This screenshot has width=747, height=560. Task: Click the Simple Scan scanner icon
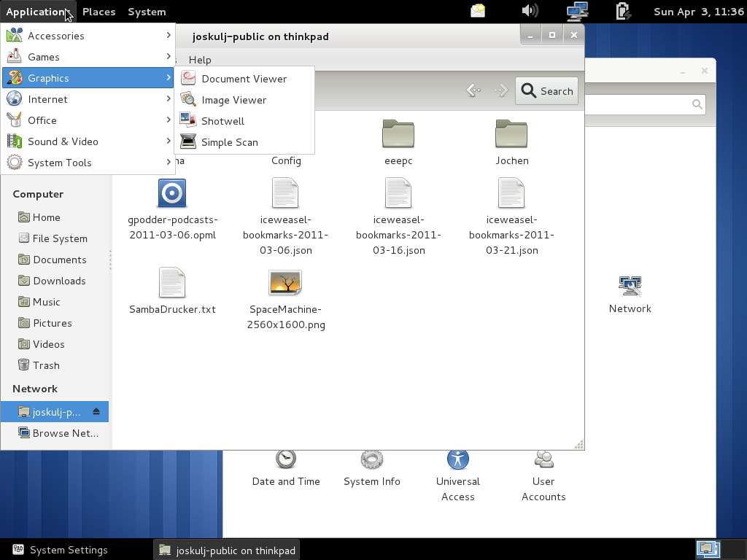pyautogui.click(x=188, y=142)
